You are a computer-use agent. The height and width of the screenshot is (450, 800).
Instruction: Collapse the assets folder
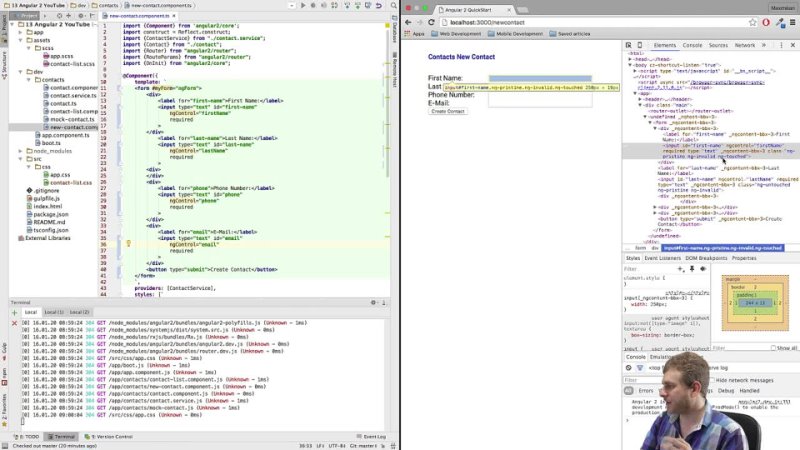click(21, 40)
